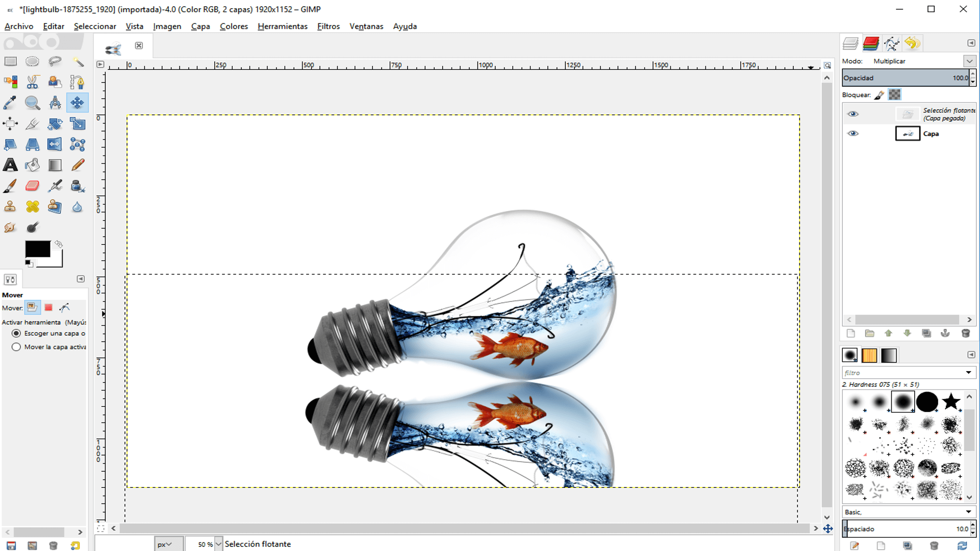Viewport: 980px width, 551px height.
Task: Open the Archivo menu
Action: point(19,27)
